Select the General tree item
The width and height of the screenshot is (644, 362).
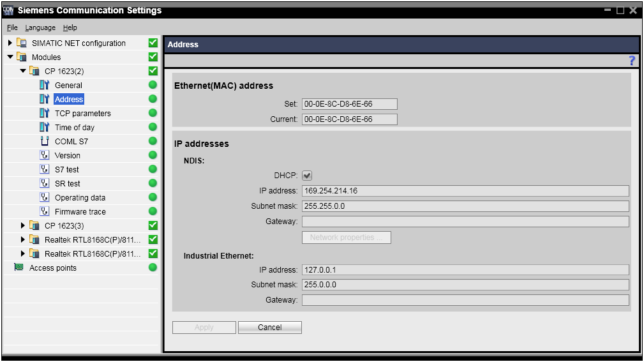click(x=68, y=85)
